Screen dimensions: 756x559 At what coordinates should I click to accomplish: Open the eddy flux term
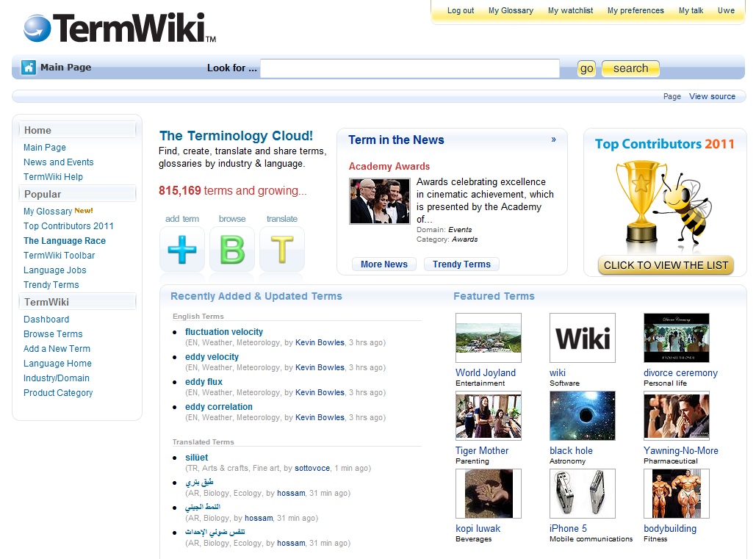point(204,382)
